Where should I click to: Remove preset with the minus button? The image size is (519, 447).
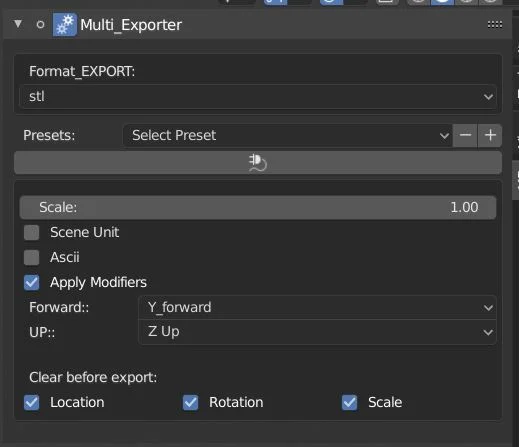[465, 135]
